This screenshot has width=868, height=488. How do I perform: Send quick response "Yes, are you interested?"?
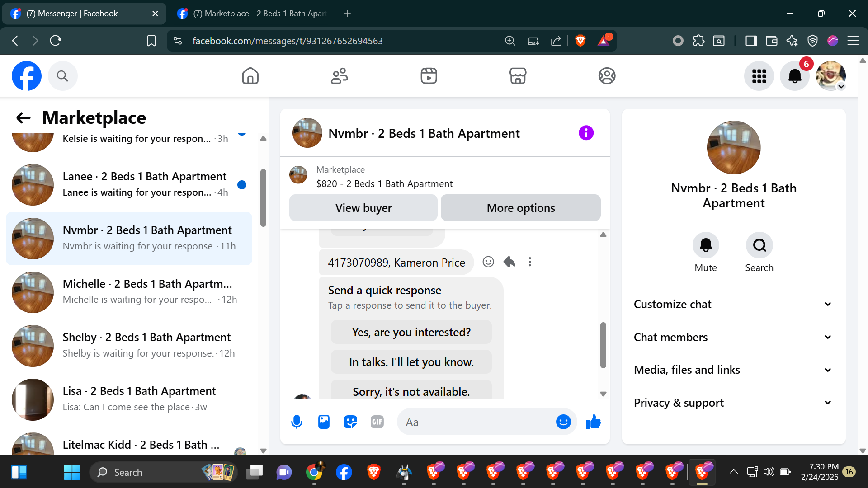click(x=411, y=332)
